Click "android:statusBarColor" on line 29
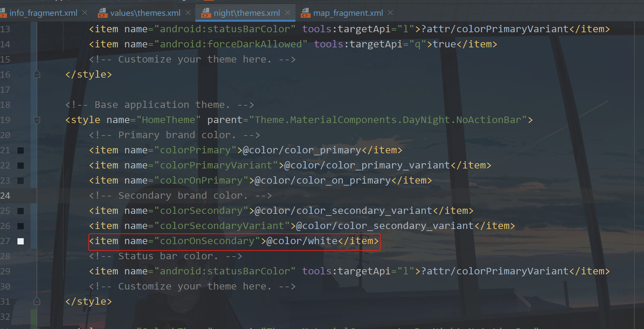 [x=225, y=271]
